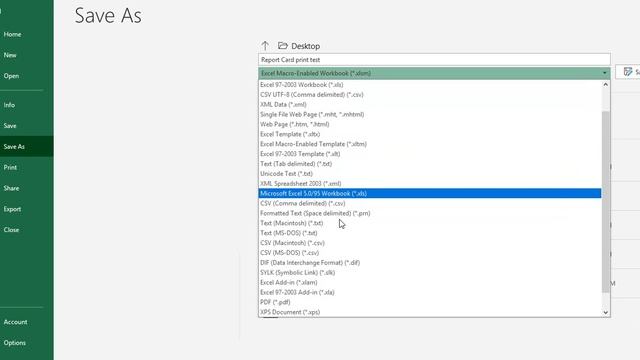Select Save As in the sidebar
The height and width of the screenshot is (360, 640).
[x=27, y=147]
